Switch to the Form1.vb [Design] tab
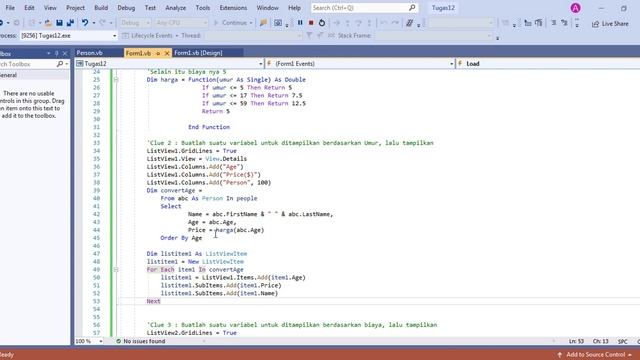This screenshot has height=360, width=640. coord(198,53)
